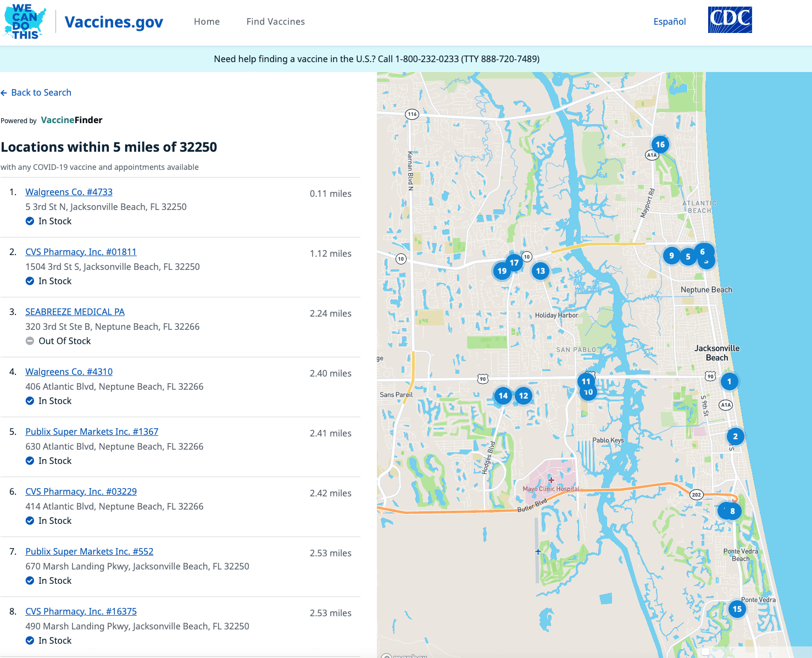This screenshot has width=812, height=658.
Task: Open CVS Pharmacy, Inc. #16375 listing
Action: click(81, 611)
